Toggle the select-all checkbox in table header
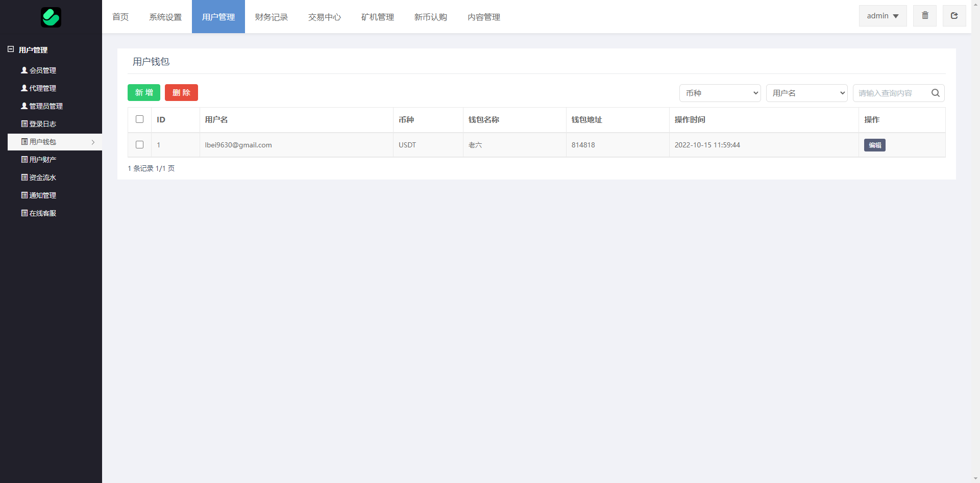980x483 pixels. (x=139, y=119)
